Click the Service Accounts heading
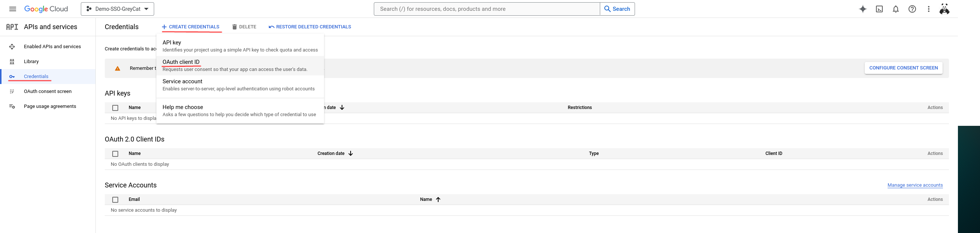Screen dimensions: 980x233 click(x=131, y=185)
